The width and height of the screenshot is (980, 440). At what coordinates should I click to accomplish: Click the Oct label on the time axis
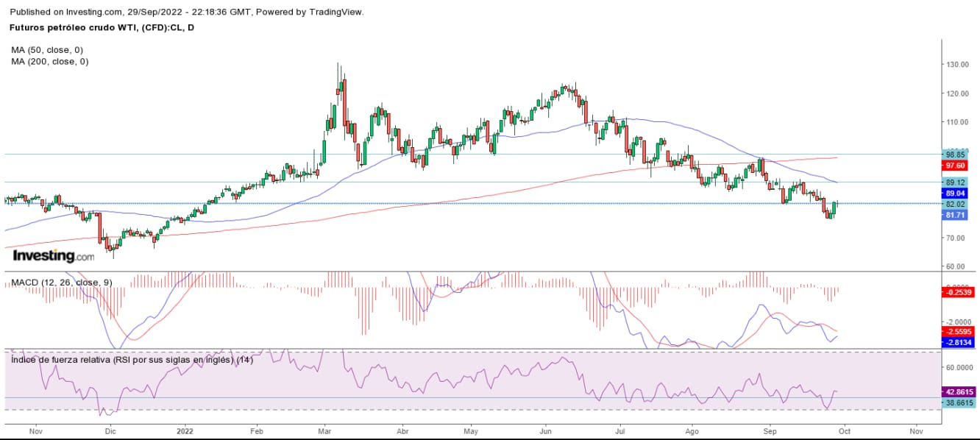[x=845, y=431]
